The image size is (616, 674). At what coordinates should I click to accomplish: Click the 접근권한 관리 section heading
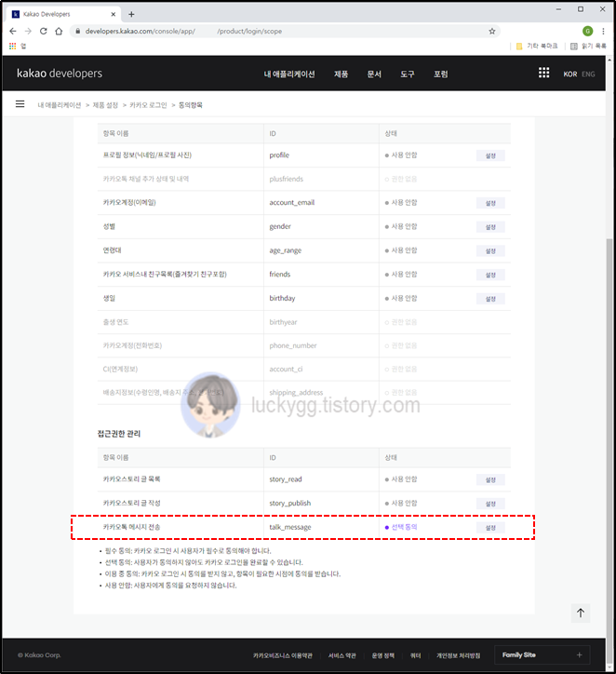[119, 434]
